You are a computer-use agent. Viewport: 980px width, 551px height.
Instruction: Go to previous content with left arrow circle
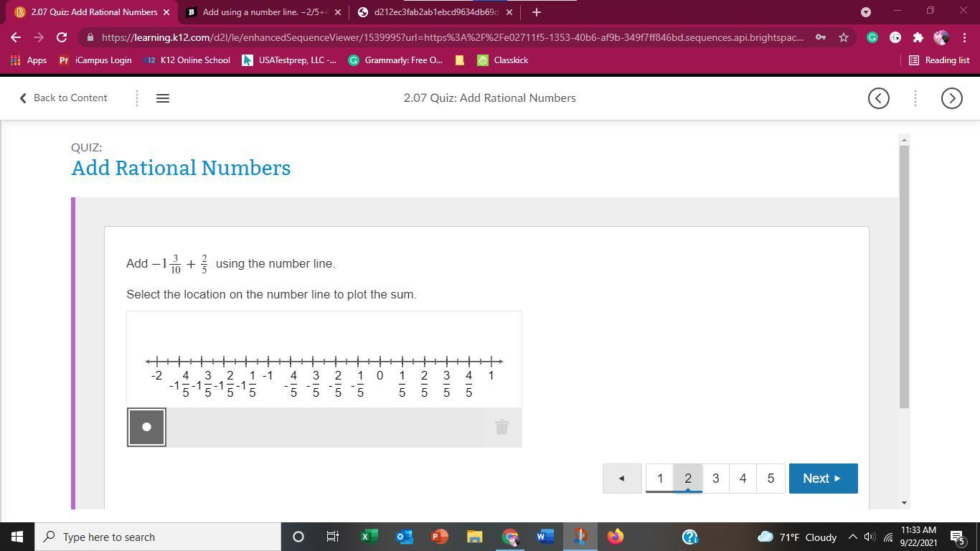point(878,98)
